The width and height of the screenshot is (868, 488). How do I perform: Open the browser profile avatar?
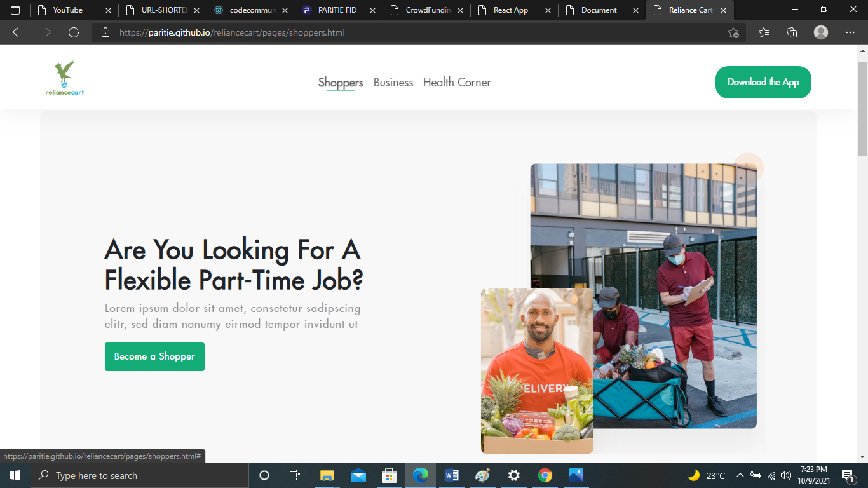[821, 32]
